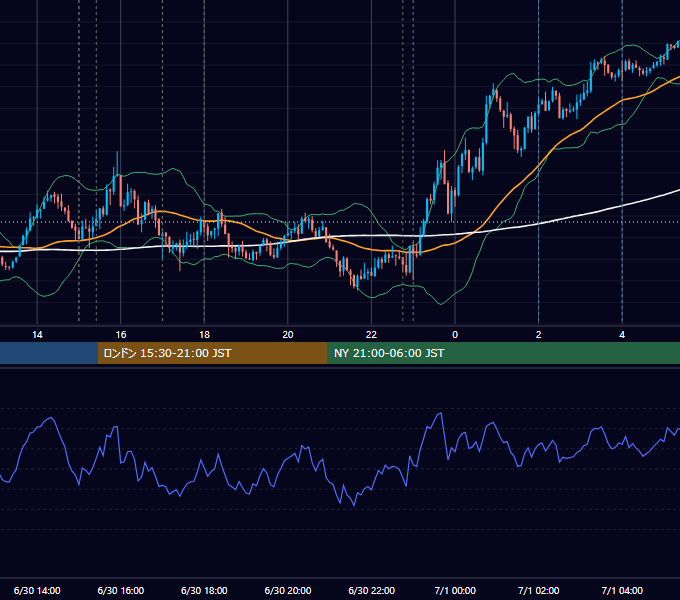Image resolution: width=680 pixels, height=600 pixels.
Task: Click the 6/30 16:00 time label
Action: (121, 590)
